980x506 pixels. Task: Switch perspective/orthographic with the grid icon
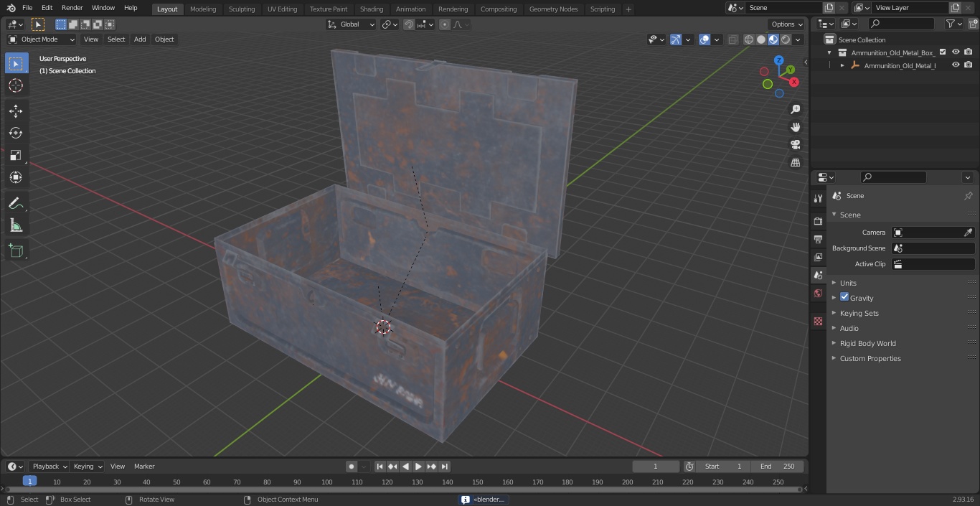pos(795,163)
